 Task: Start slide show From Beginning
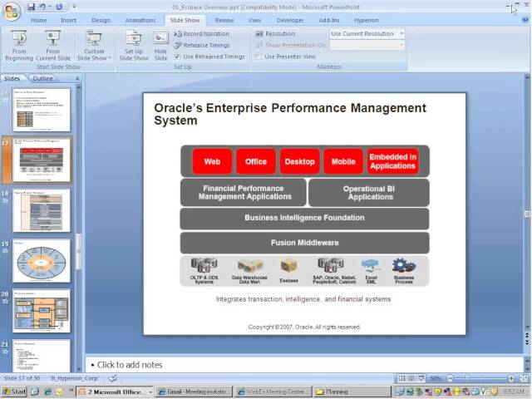click(x=19, y=46)
